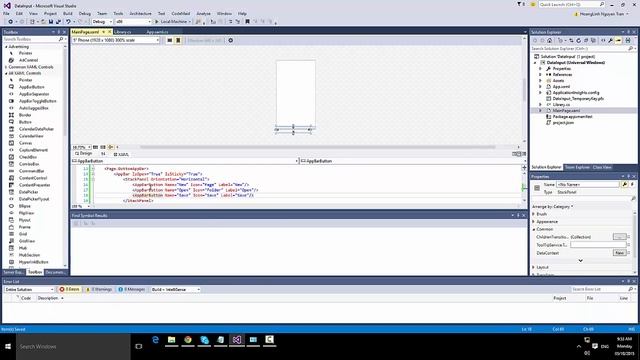
Task: Expand Properties node in Solution Explorer
Action: click(x=540, y=69)
